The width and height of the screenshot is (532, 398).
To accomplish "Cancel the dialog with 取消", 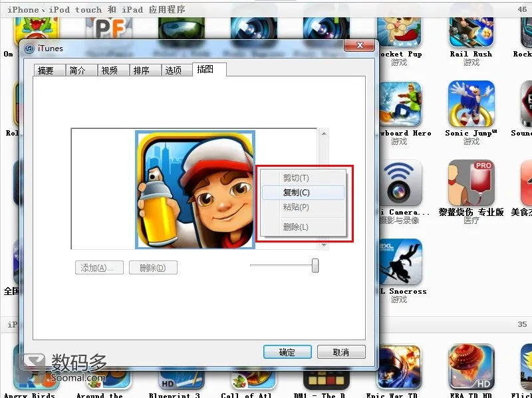I will pos(341,352).
